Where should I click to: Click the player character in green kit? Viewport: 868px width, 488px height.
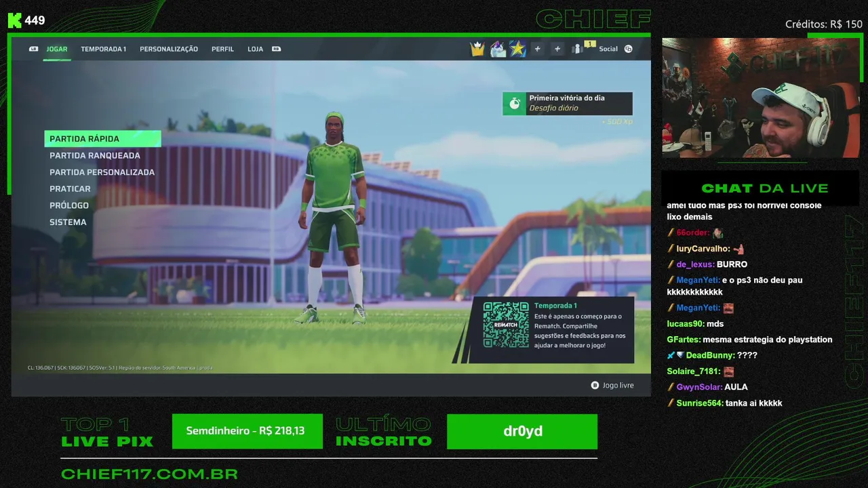(x=334, y=217)
